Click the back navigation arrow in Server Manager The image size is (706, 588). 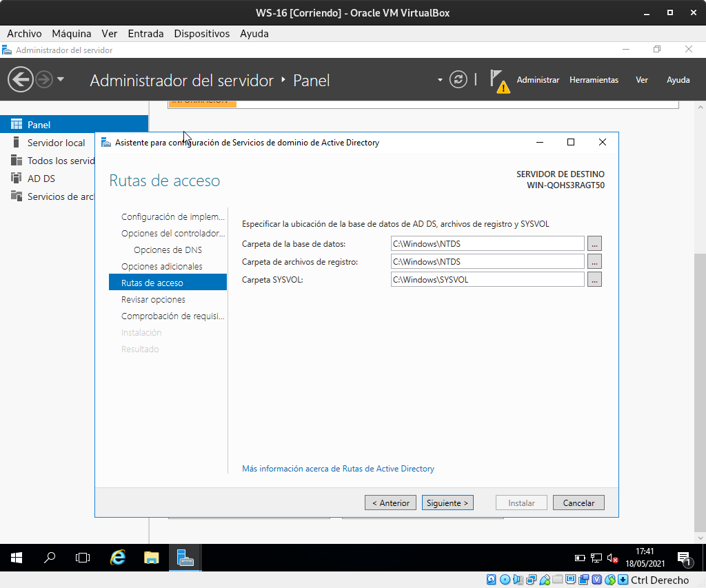click(21, 80)
